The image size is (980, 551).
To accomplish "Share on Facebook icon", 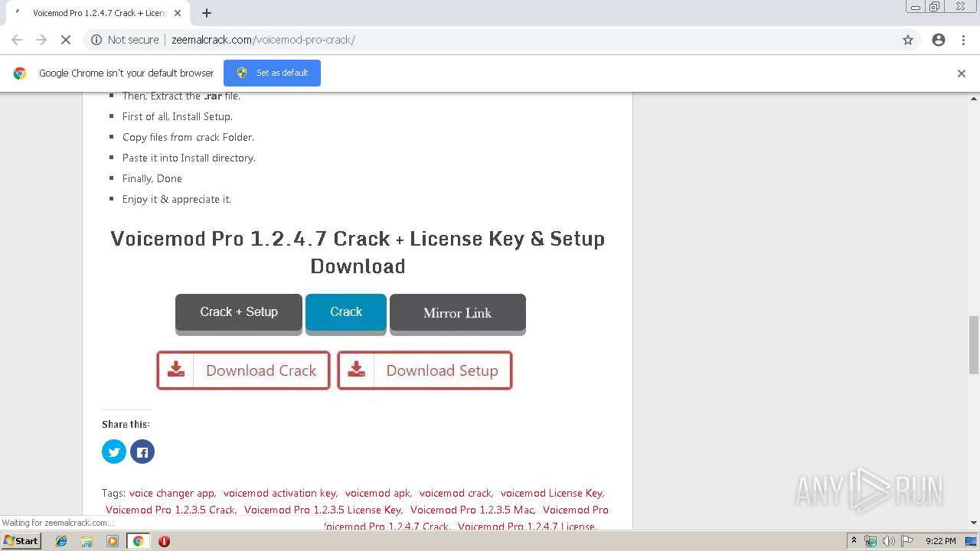I will tap(142, 452).
